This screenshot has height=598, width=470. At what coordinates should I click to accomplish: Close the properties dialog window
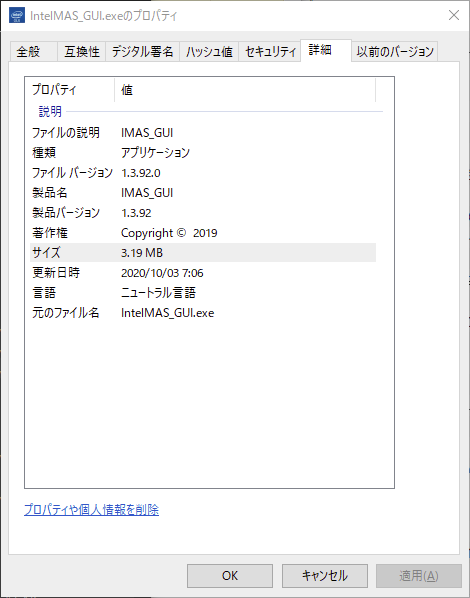tap(454, 15)
